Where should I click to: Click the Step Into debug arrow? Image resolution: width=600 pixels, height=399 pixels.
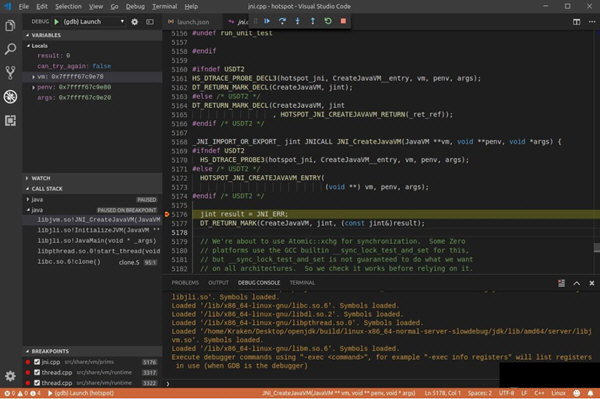(298, 21)
